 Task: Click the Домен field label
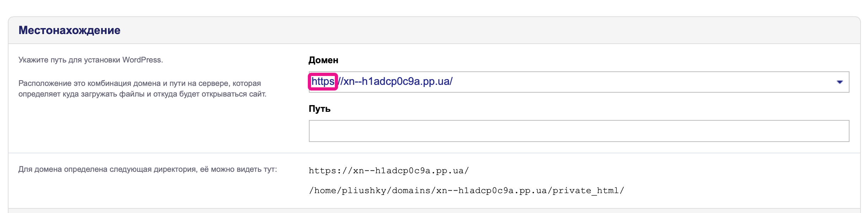point(323,60)
